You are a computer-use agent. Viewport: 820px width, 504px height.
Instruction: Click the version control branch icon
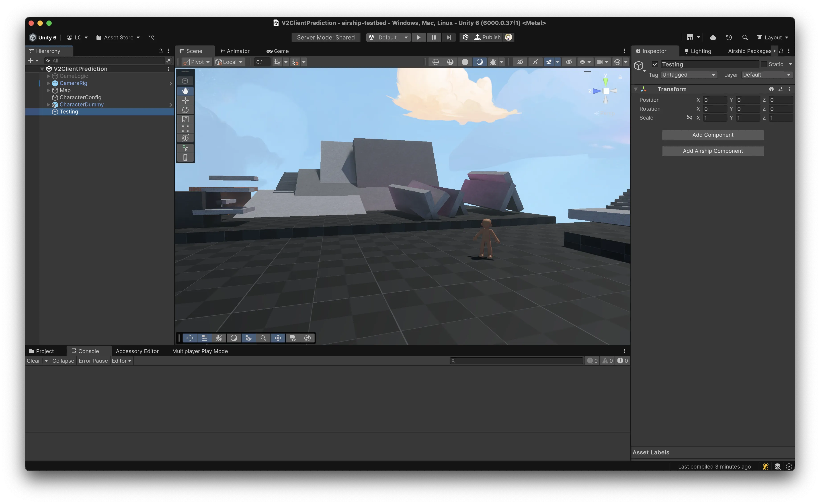[152, 37]
